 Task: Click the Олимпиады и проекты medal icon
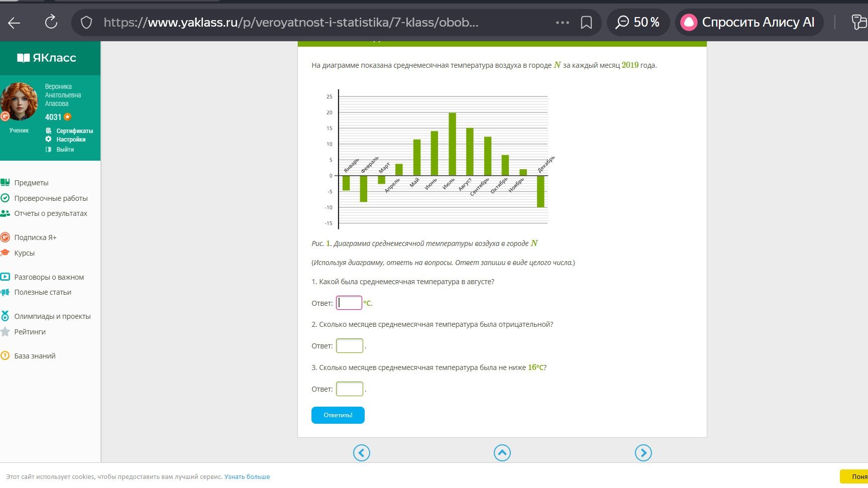[5, 316]
